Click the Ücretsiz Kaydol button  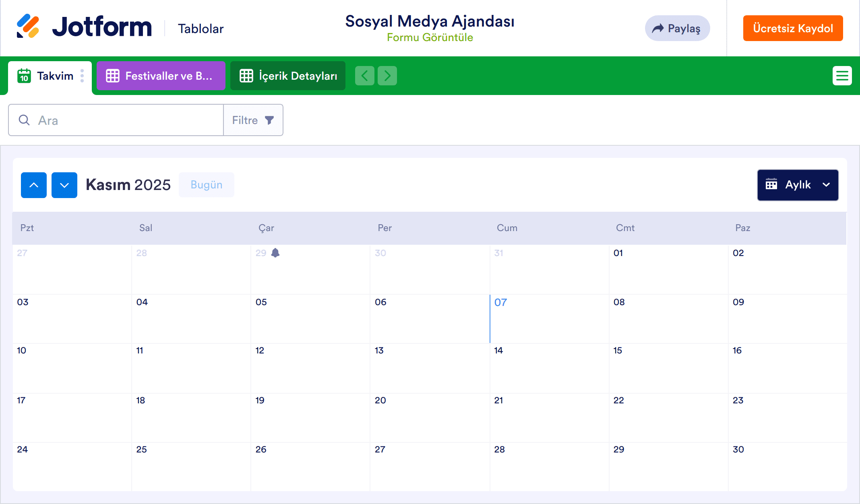(792, 28)
